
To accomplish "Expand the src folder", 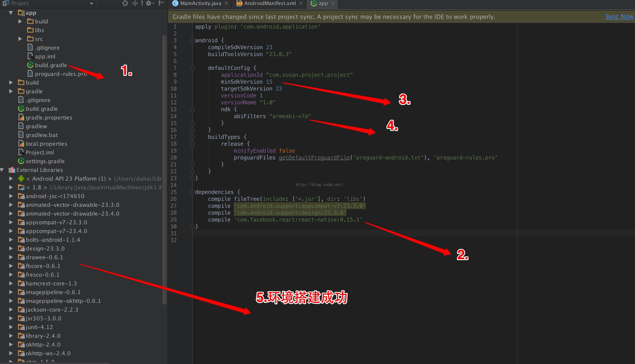I will [x=20, y=39].
